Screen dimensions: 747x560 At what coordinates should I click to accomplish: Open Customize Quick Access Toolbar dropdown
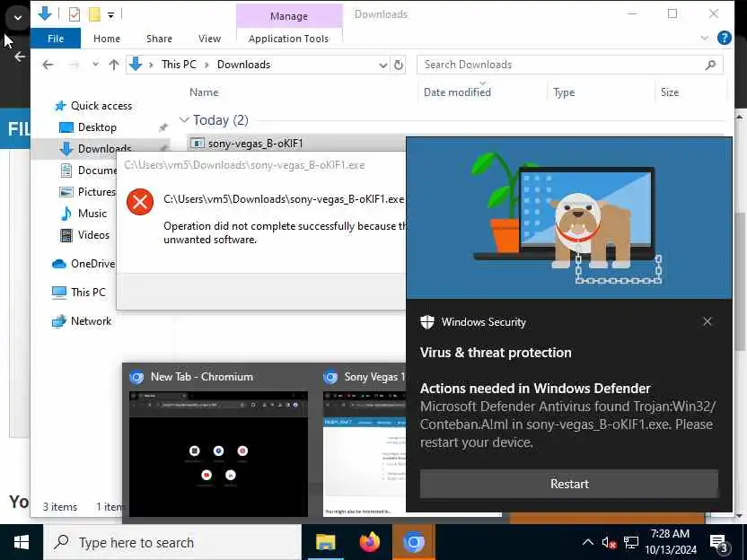[110, 14]
